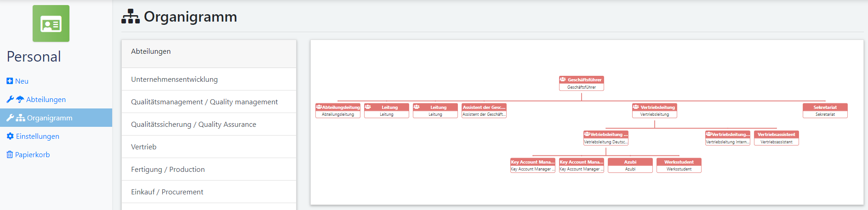
Task: Click people icon on Vertriebsleitung node
Action: pyautogui.click(x=636, y=107)
